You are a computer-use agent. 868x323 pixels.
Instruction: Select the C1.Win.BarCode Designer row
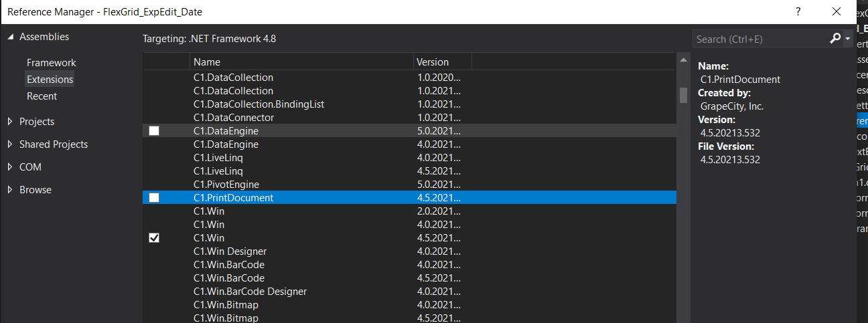point(409,292)
